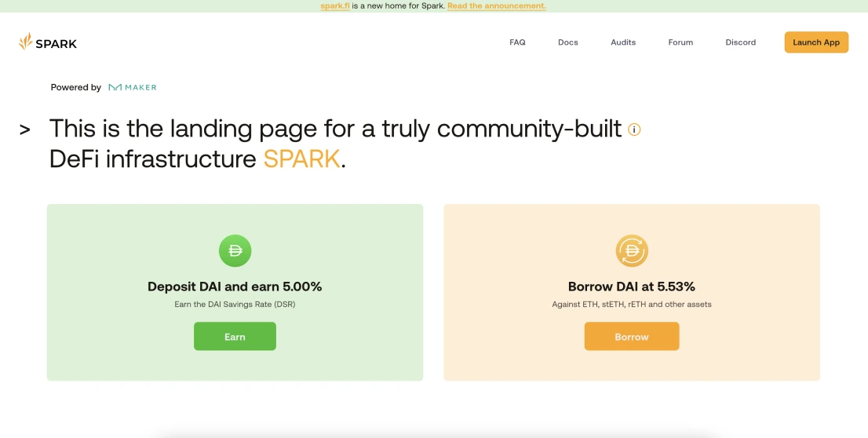Screen dimensions: 868x438
Task: Click the SPARK word in the headline
Action: 301,159
